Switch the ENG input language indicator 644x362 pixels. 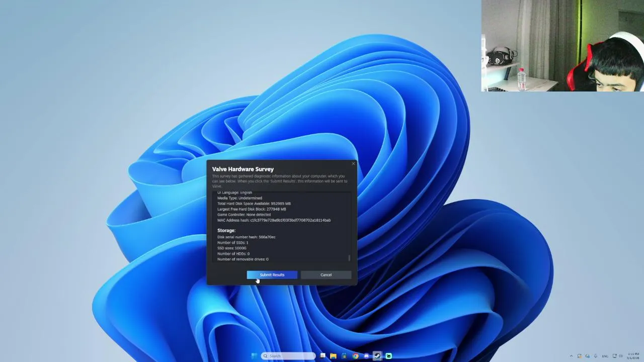click(x=605, y=356)
